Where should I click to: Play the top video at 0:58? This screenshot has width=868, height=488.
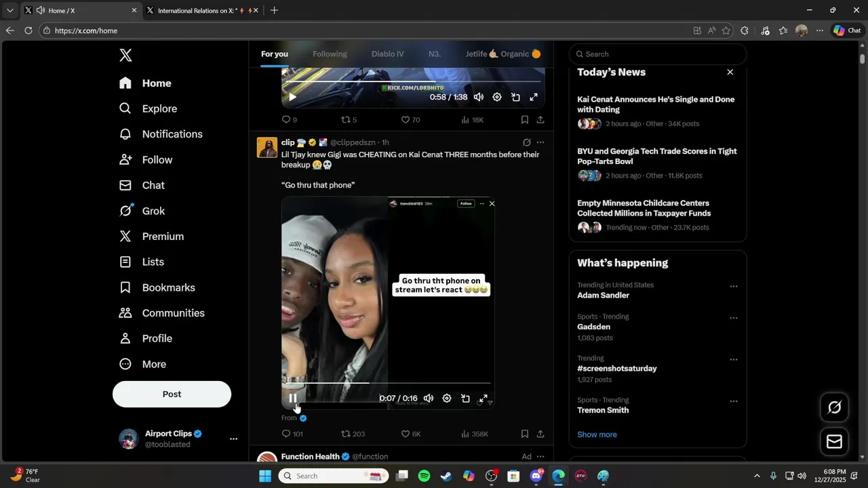(293, 97)
